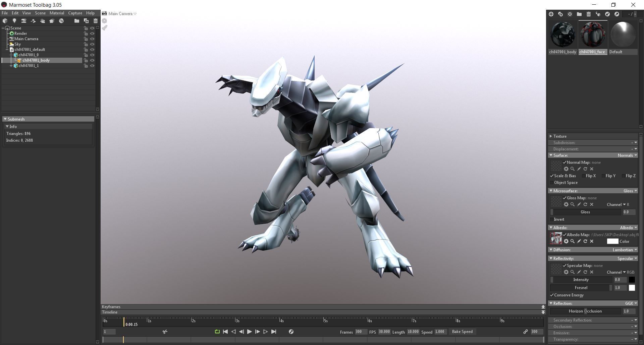Image resolution: width=644 pixels, height=345 pixels.
Task: Export material with outward arrow icon
Action: (x=617, y=14)
